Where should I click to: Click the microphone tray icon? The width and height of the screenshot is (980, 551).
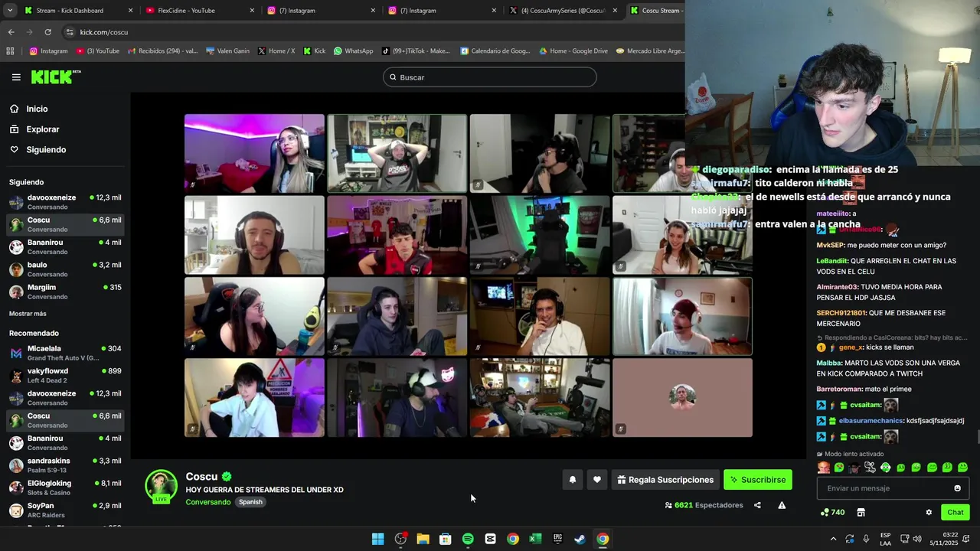(867, 539)
